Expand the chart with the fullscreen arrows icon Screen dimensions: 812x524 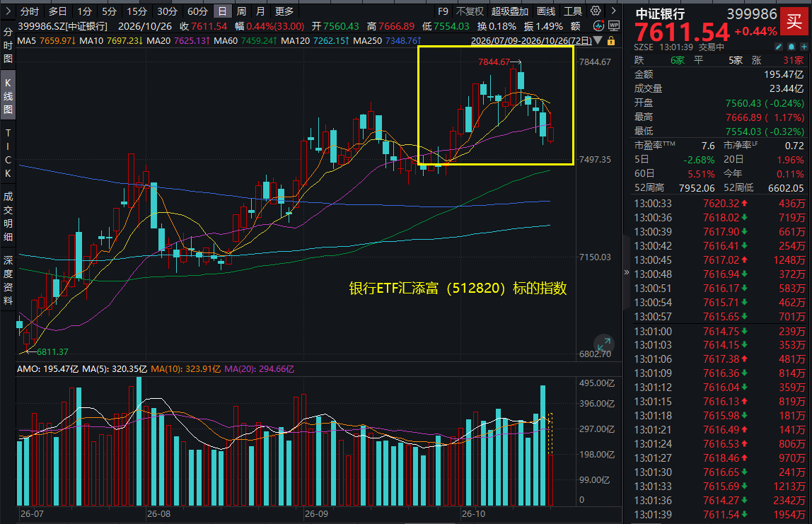coord(604,344)
